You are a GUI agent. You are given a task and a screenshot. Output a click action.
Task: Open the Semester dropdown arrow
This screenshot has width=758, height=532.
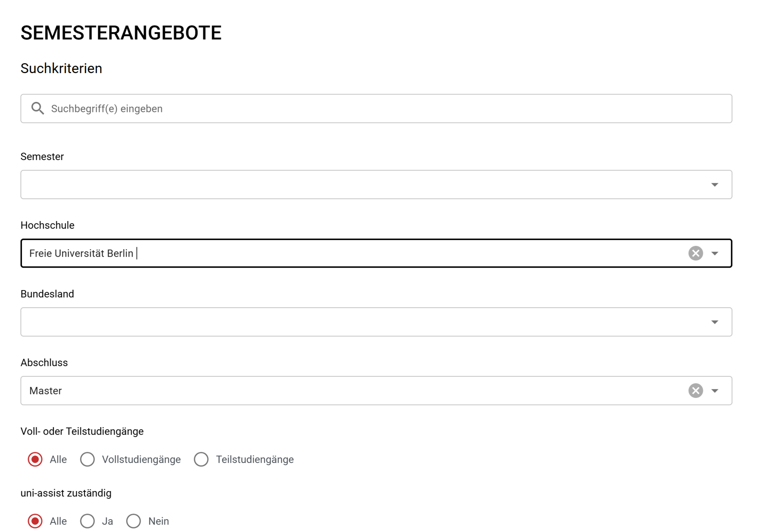[714, 185]
